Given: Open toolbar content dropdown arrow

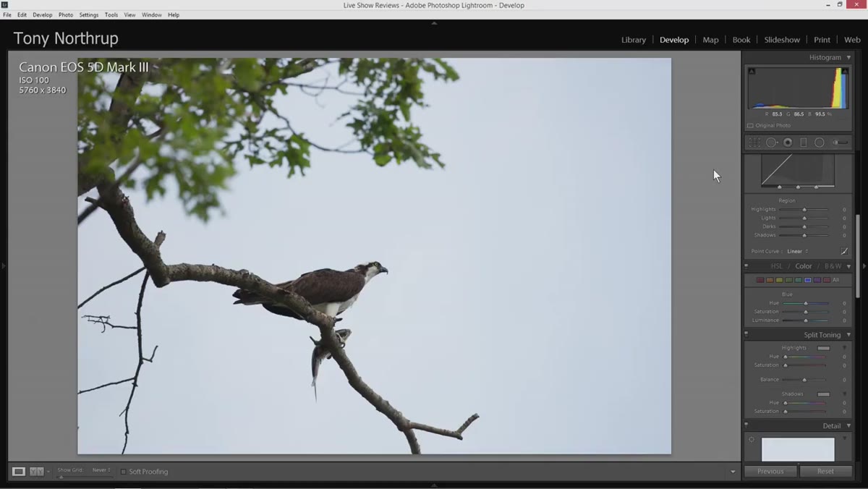Looking at the screenshot, I should (x=732, y=472).
